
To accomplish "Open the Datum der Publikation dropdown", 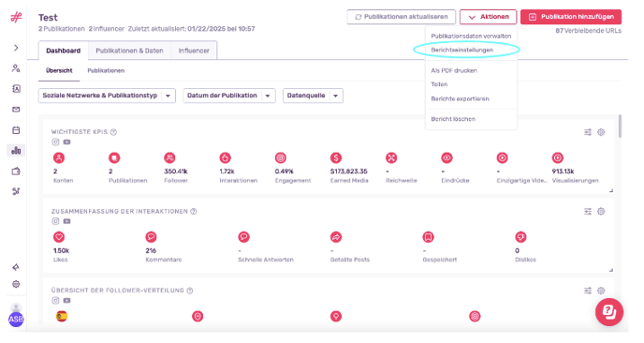I will click(x=228, y=96).
